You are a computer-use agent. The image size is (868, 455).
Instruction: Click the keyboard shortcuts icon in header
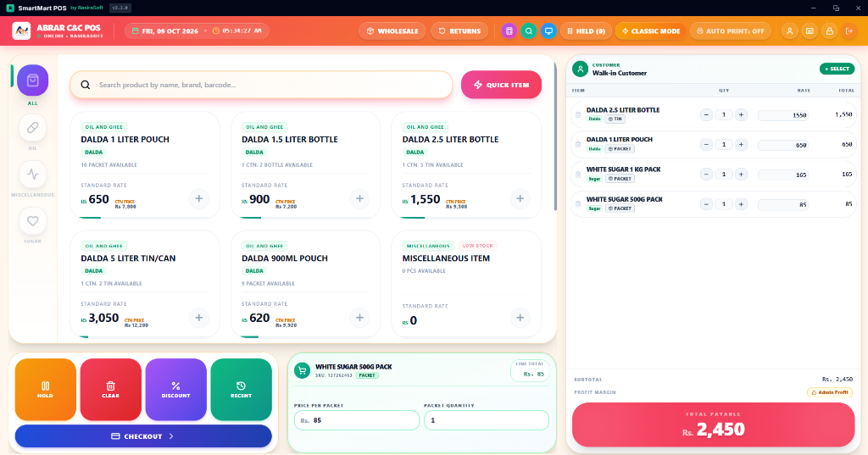pyautogui.click(x=810, y=31)
